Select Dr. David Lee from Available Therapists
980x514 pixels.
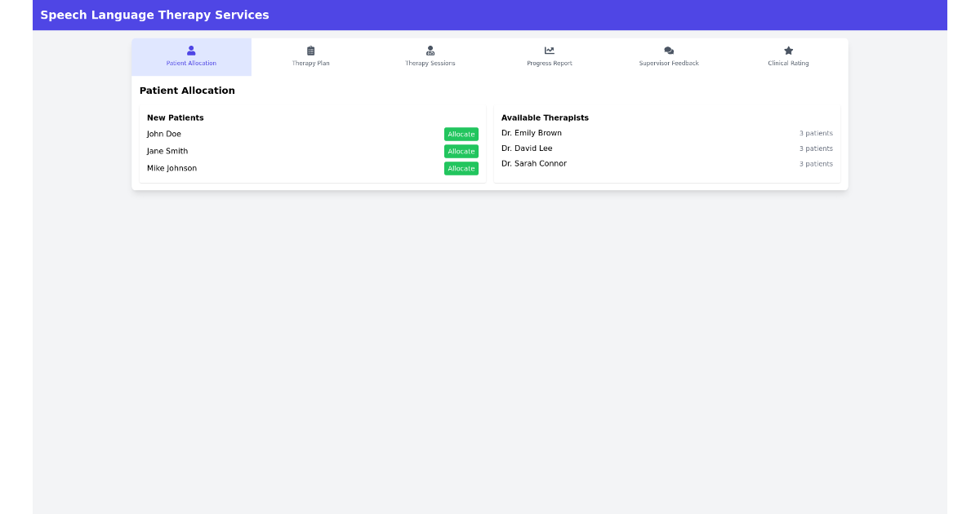coord(526,148)
